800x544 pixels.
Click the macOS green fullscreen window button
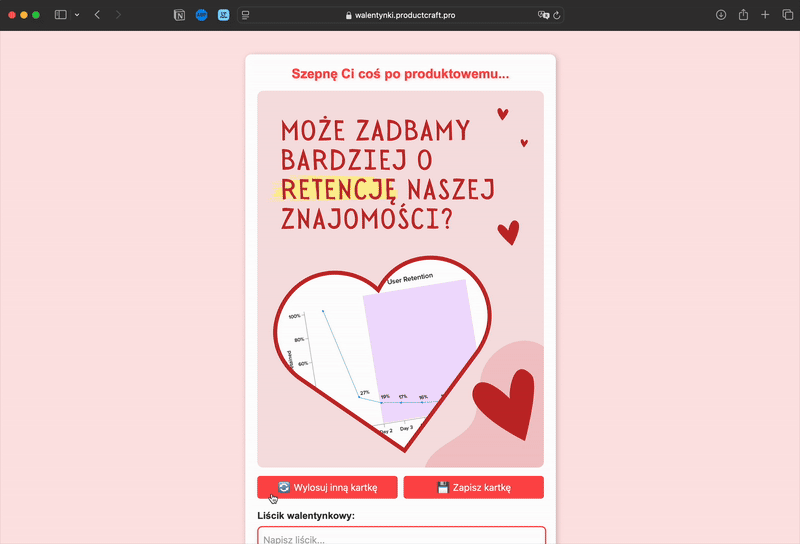36,15
